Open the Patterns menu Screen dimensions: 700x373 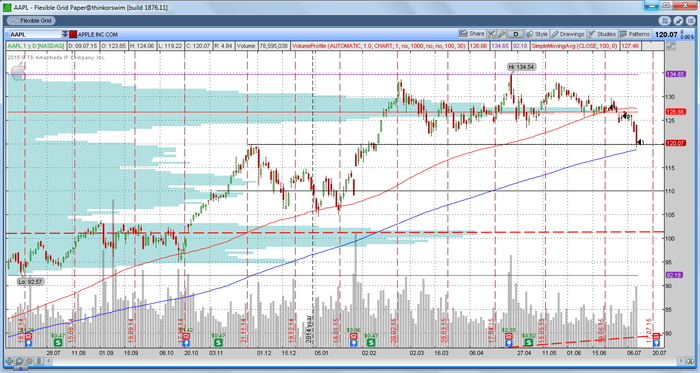pos(635,34)
